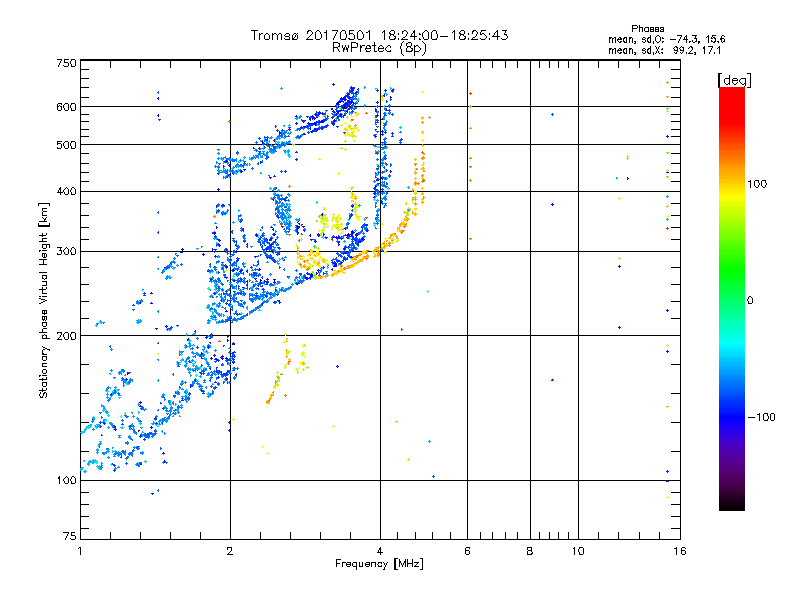Click the y-axis tick label '200'
800x600 pixels.
click(x=66, y=336)
